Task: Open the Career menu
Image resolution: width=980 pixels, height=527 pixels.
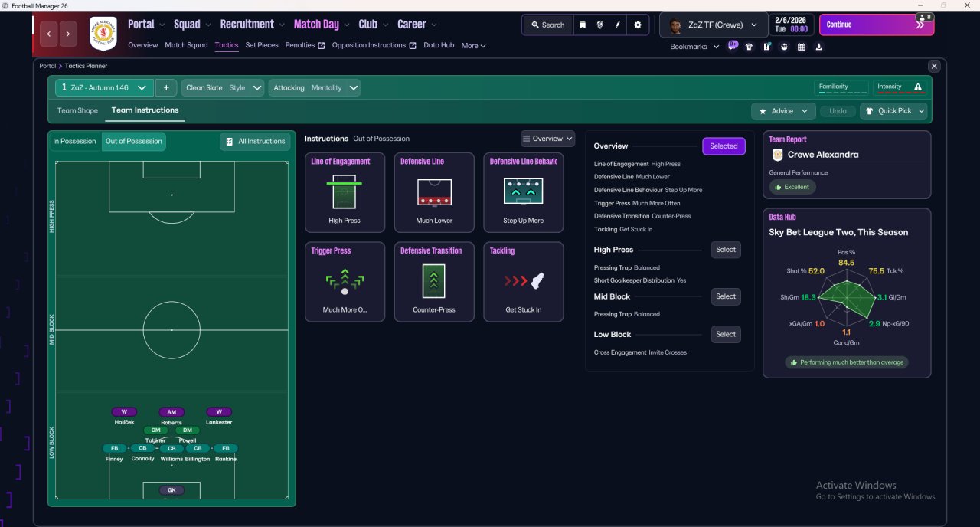Action: pyautogui.click(x=416, y=25)
